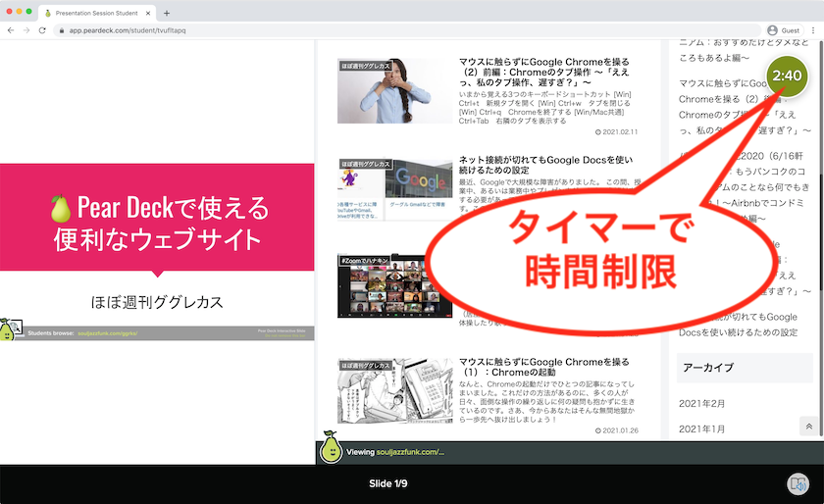Open the Guest profile menu
This screenshot has height=504, width=824.
[785, 30]
